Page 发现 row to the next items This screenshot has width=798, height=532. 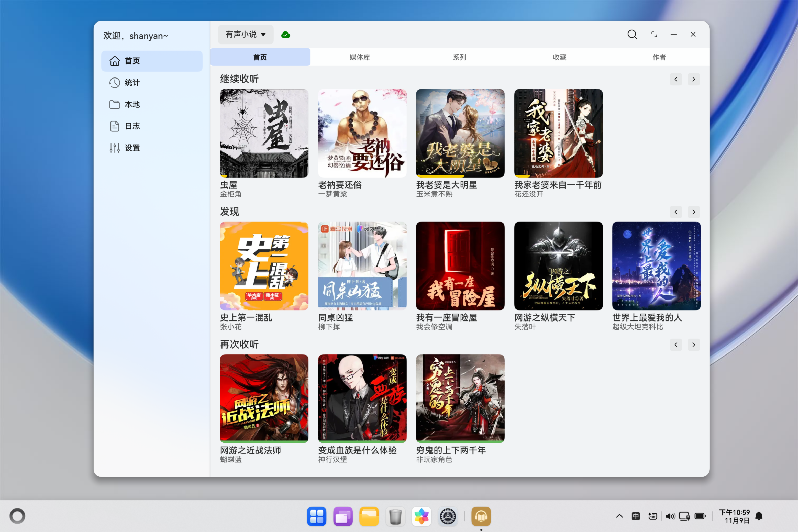point(693,212)
